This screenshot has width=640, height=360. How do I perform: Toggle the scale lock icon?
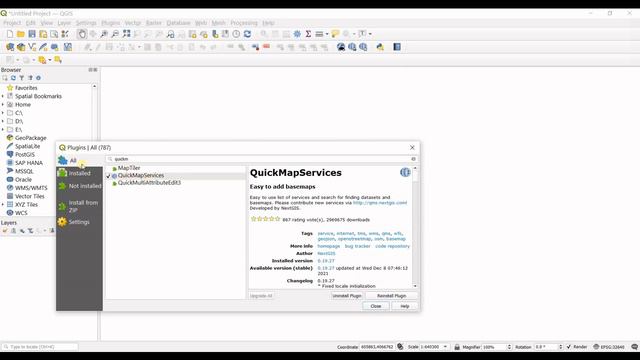[x=457, y=347]
